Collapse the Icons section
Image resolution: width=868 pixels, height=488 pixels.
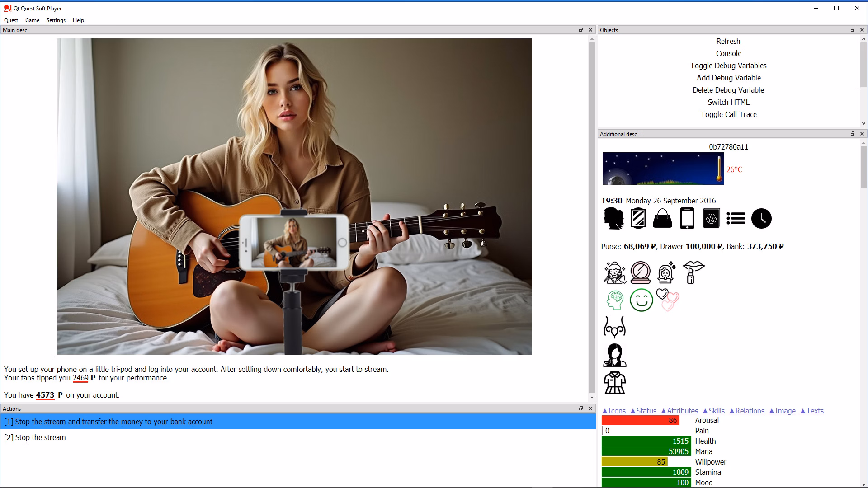tap(613, 411)
